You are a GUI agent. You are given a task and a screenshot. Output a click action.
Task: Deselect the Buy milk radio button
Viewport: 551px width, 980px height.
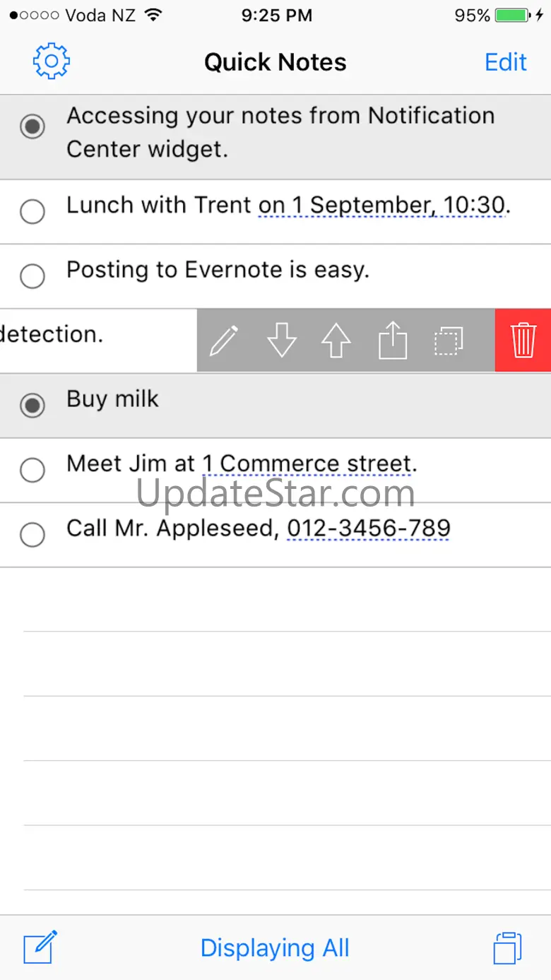click(32, 406)
